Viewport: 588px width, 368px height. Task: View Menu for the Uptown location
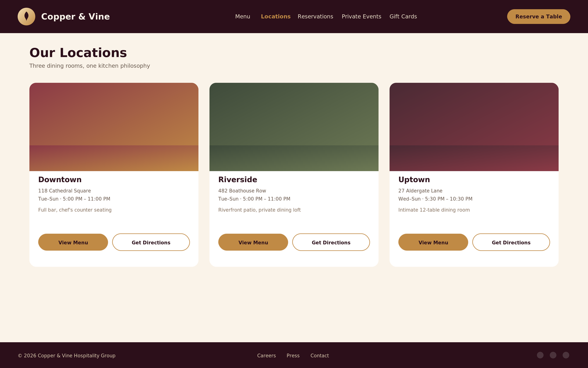(x=433, y=242)
